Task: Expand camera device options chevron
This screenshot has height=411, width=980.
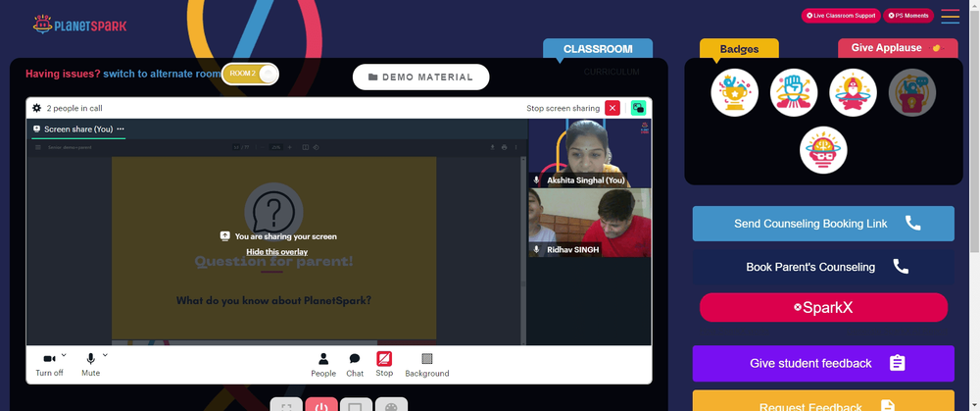Action: (64, 355)
